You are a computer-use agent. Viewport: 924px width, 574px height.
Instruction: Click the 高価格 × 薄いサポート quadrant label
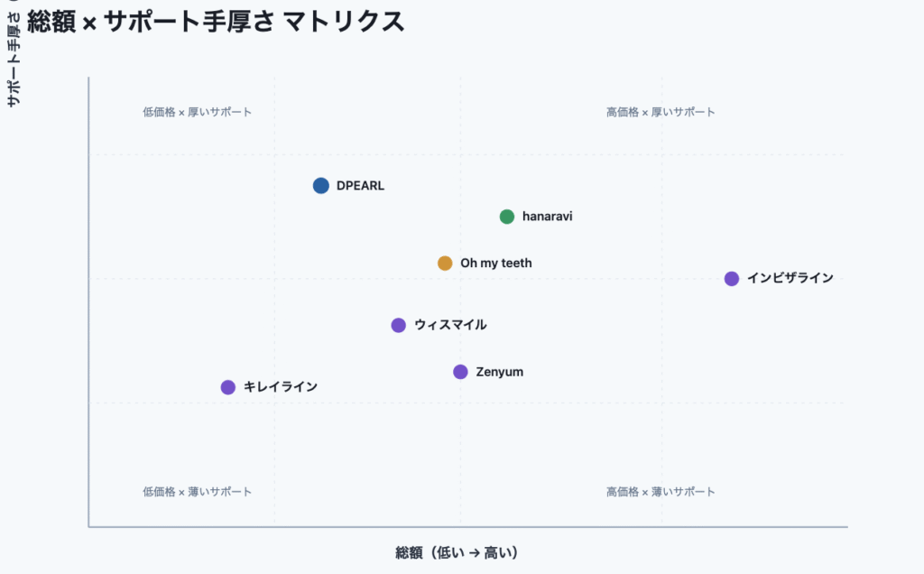(x=661, y=492)
